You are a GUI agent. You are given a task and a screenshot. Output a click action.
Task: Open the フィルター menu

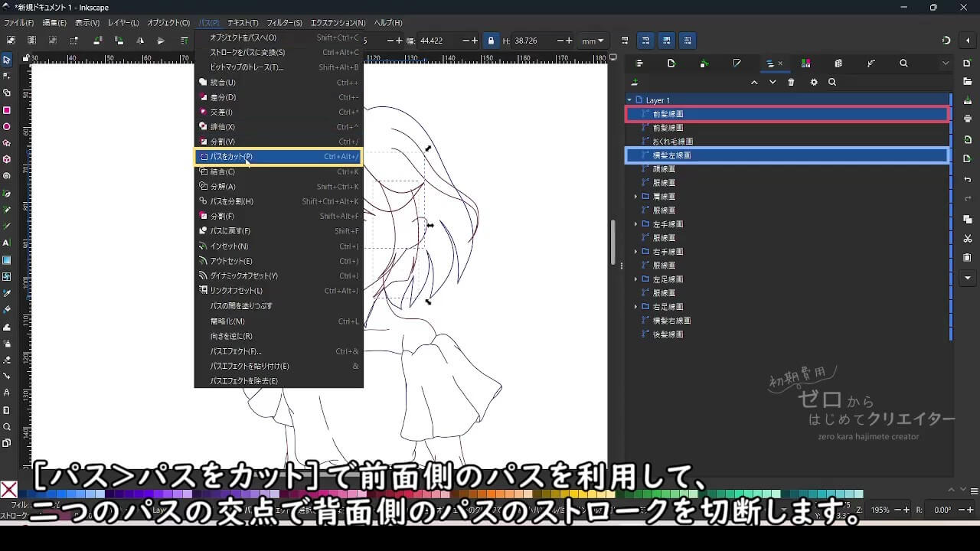284,23
